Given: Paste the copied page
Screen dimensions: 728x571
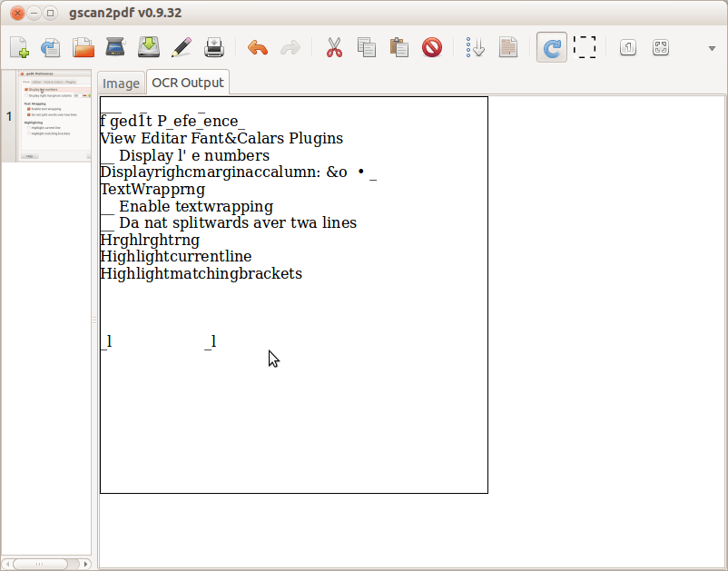Looking at the screenshot, I should click(399, 47).
